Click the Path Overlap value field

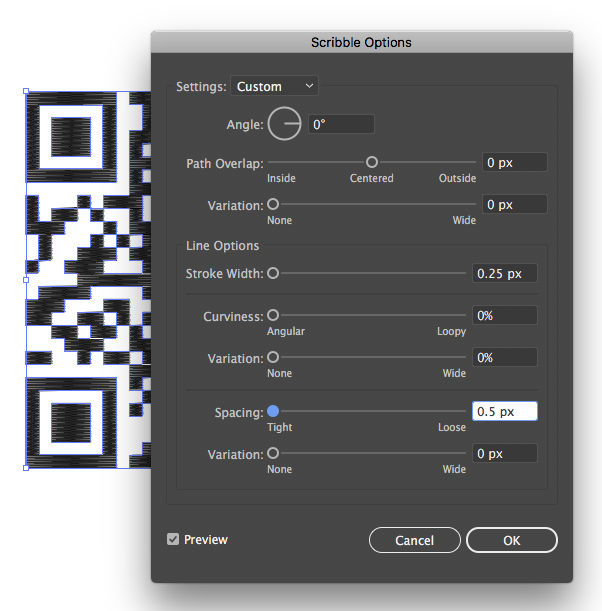[x=515, y=162]
